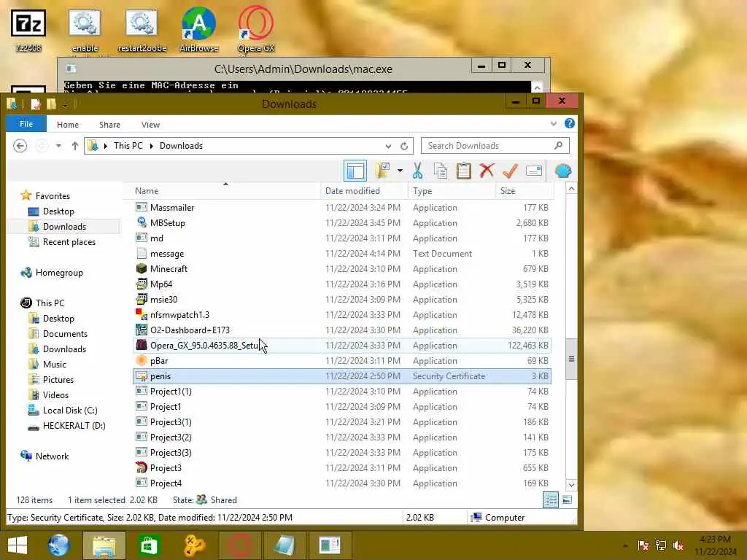
Task: Switch to large icons view in status bar
Action: coord(567,500)
